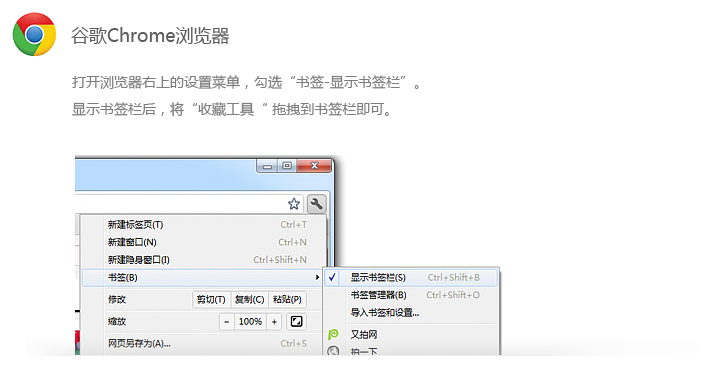
Task: Click the 粘贴(P) paste button
Action: tap(287, 300)
